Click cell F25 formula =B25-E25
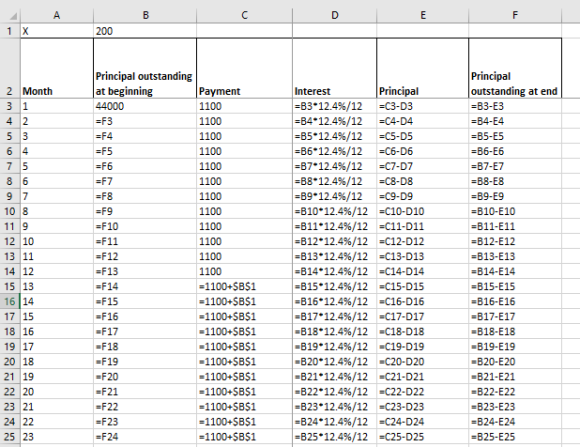Image resolution: width=580 pixels, height=447 pixels. point(515,437)
